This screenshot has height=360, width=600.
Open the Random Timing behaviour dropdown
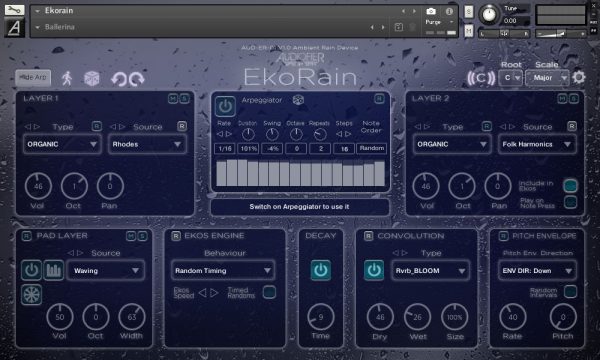(x=223, y=270)
